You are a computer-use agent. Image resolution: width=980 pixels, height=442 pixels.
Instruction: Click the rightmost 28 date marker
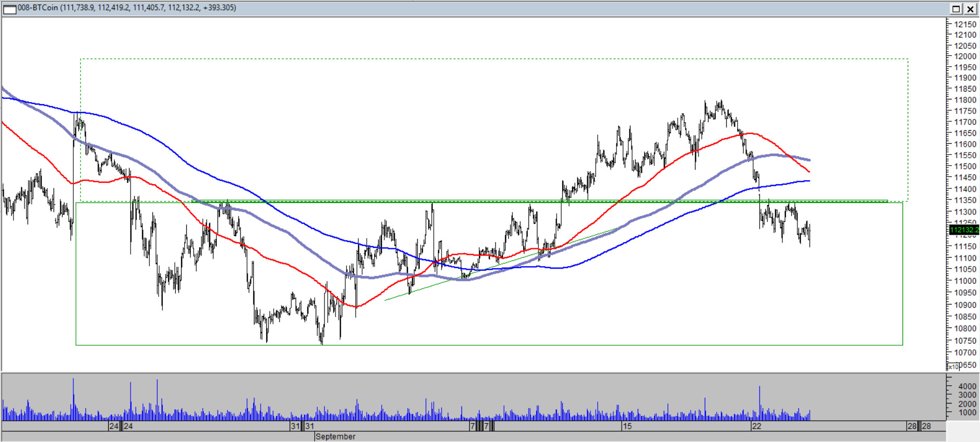[926, 426]
